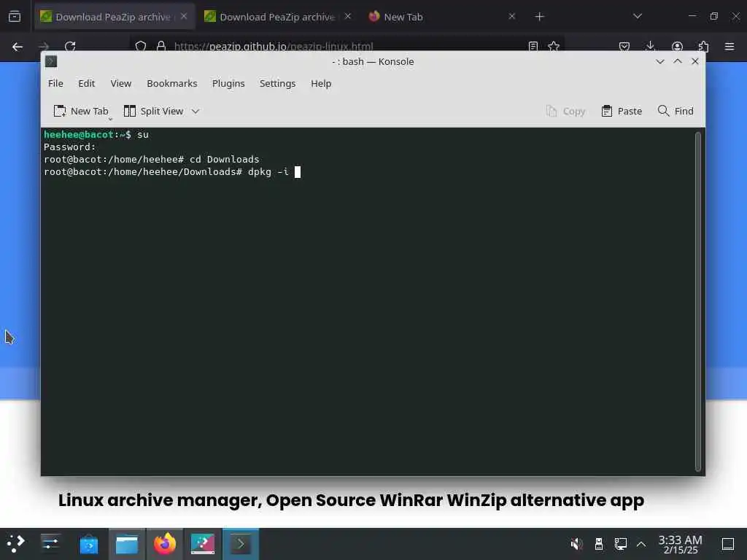Open Dolphin file manager from taskbar
Image resolution: width=747 pixels, height=560 pixels.
tap(127, 544)
